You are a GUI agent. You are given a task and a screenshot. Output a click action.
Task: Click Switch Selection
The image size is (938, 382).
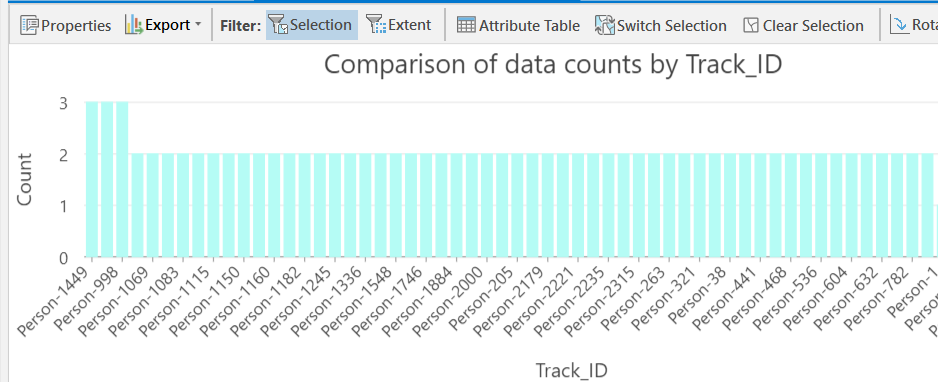coord(660,25)
